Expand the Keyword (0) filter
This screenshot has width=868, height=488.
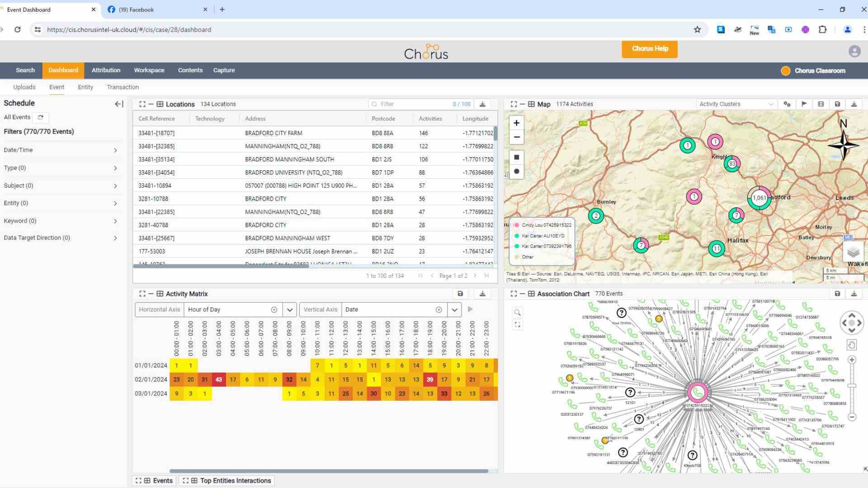(61, 221)
